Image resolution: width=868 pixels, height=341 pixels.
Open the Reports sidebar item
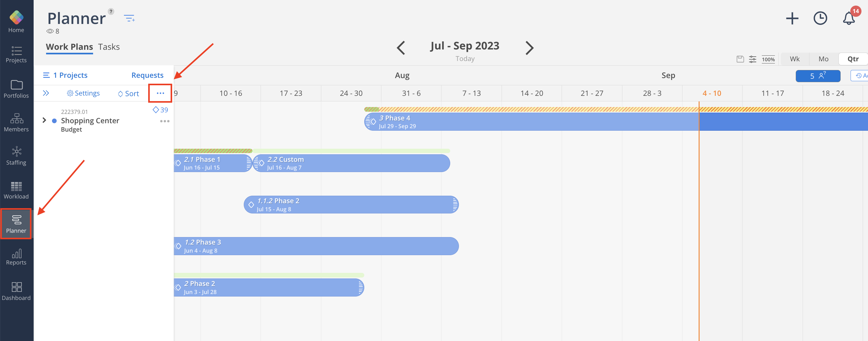[16, 257]
